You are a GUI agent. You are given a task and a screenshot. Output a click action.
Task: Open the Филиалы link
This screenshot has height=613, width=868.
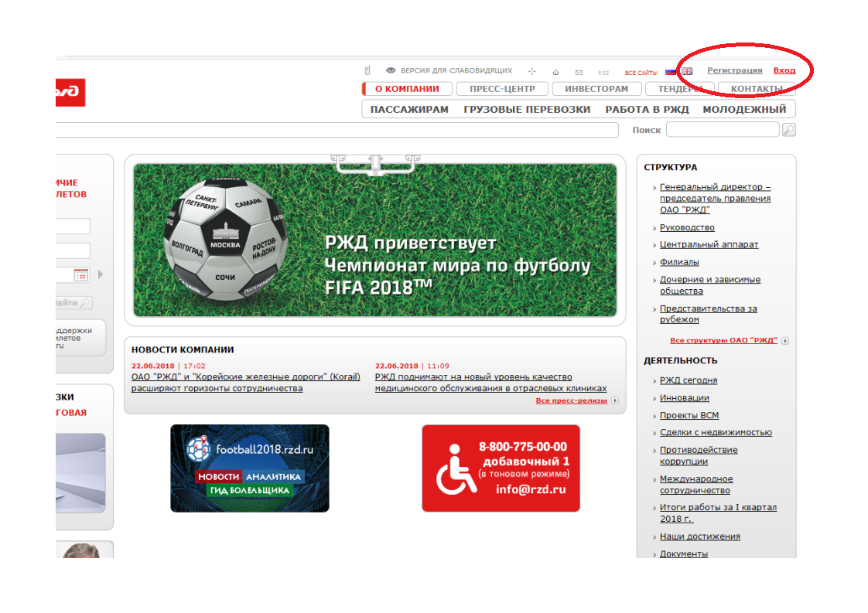679,262
